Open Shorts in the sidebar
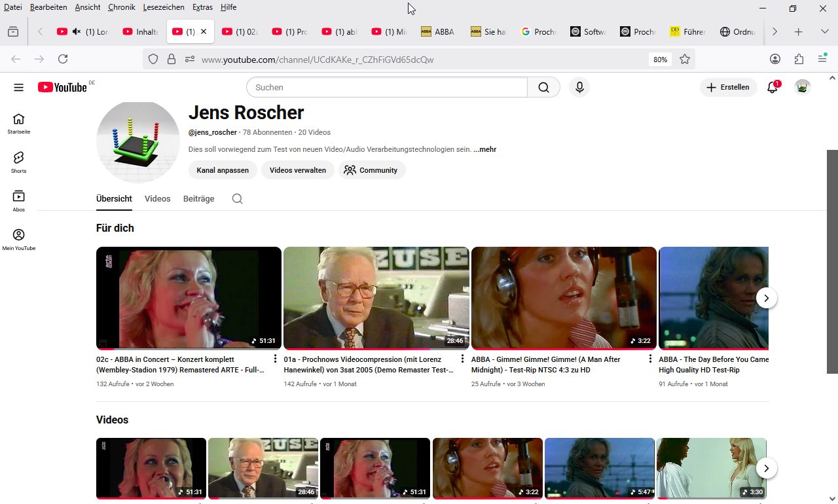Screen dimensions: 838x504 [18, 162]
